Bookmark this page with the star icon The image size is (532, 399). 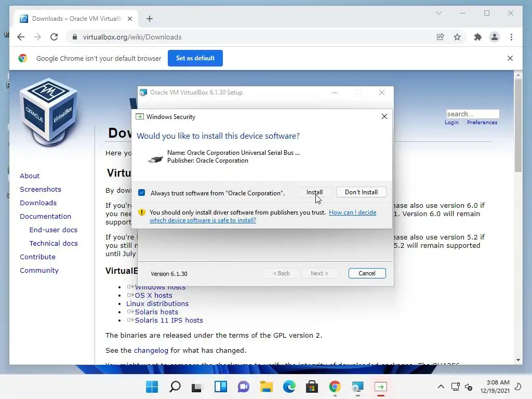tap(457, 37)
